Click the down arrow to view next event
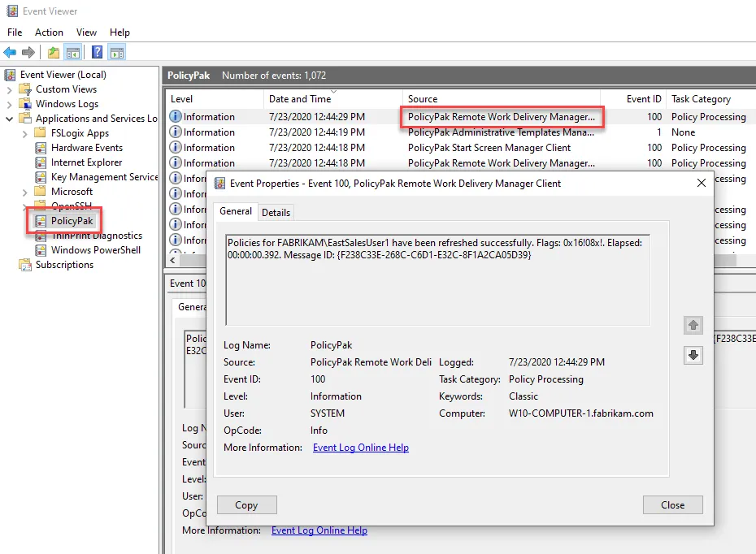This screenshot has height=554, width=756. [693, 355]
